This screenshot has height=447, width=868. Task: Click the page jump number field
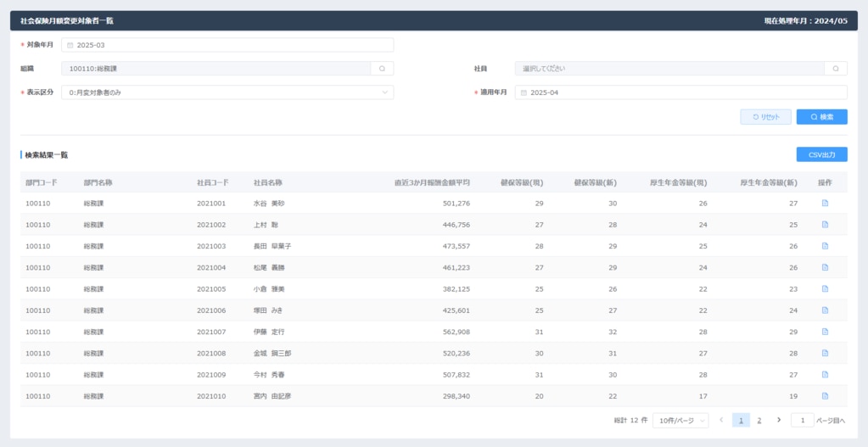point(802,421)
